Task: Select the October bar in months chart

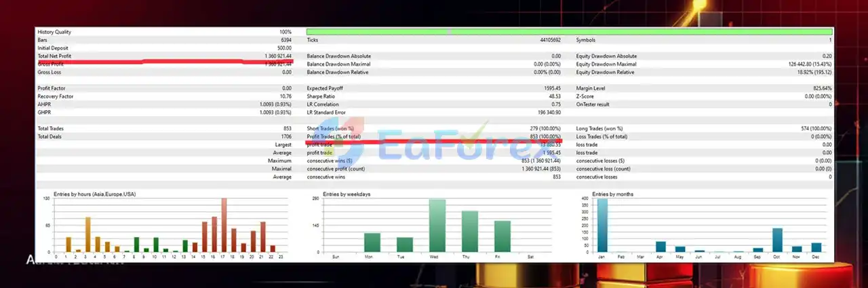Action: click(777, 240)
